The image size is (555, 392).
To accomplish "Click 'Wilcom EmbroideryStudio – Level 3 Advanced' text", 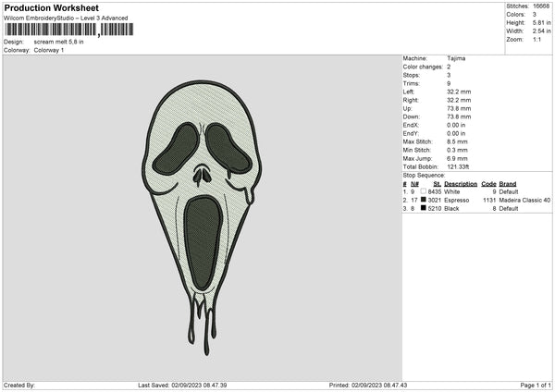I will [x=66, y=18].
